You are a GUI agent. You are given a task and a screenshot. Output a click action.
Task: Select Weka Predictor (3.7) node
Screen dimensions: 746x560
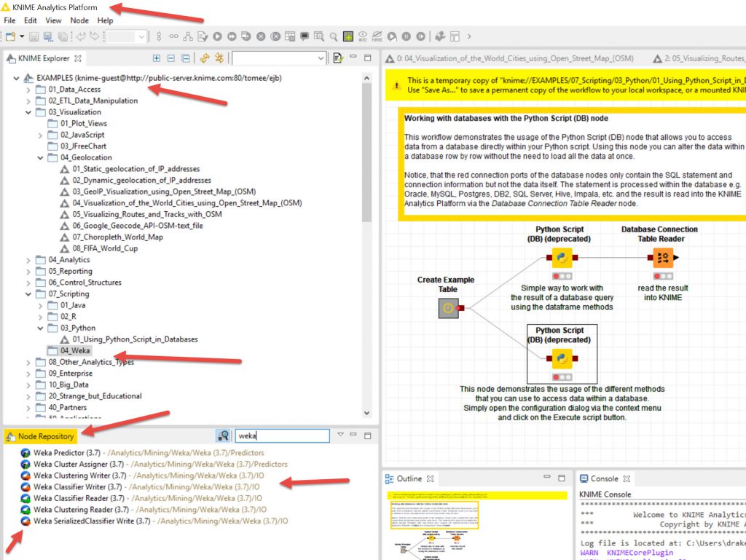point(68,452)
